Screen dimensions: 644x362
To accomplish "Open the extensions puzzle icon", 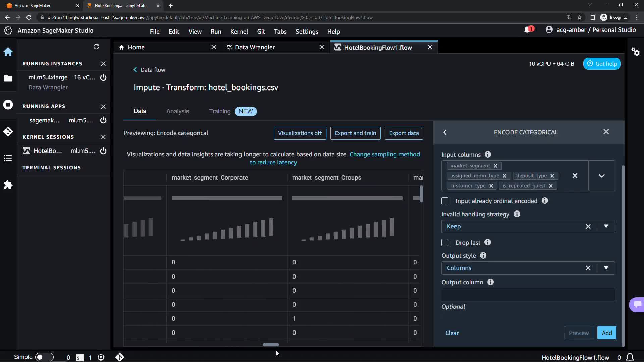I will pyautogui.click(x=8, y=185).
